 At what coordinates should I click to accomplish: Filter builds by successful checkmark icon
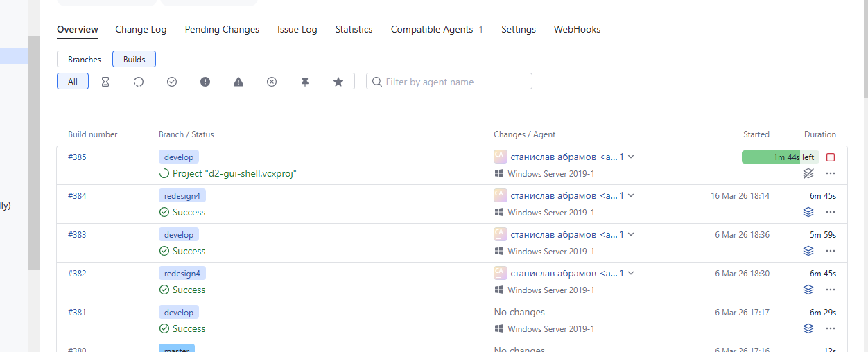pos(172,82)
